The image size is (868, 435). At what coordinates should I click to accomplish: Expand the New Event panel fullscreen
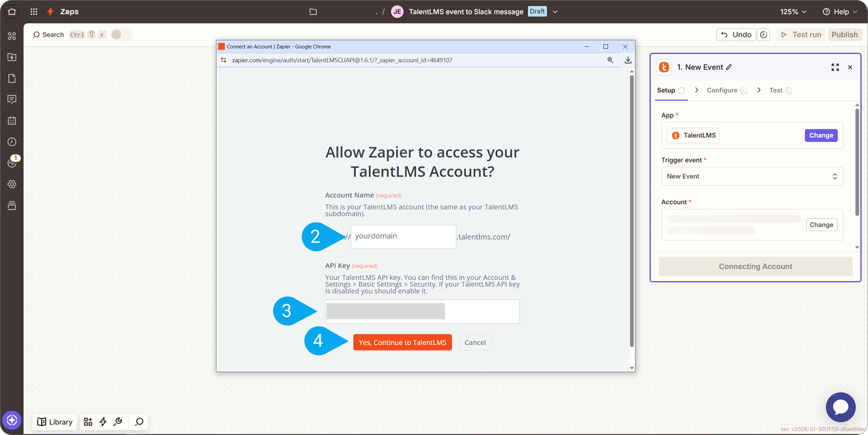835,67
